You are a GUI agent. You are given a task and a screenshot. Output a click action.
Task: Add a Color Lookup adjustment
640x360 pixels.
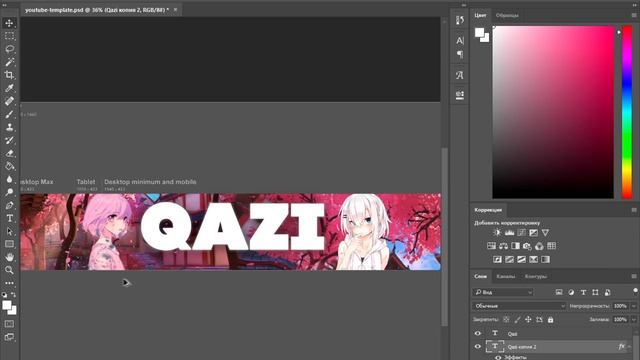tap(551, 246)
